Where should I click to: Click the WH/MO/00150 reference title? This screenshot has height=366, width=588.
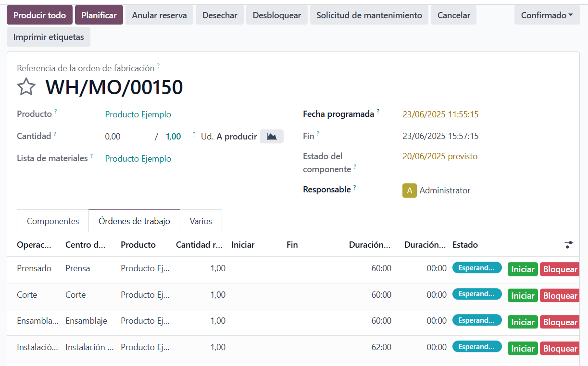pos(114,88)
